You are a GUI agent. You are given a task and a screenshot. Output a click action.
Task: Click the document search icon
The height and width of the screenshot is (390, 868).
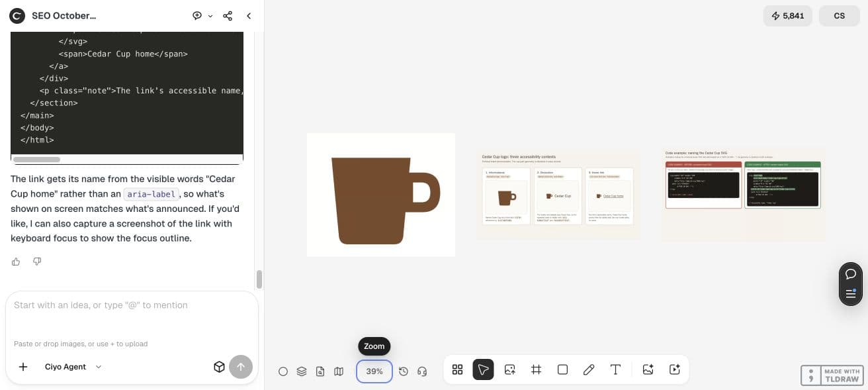[320, 371]
